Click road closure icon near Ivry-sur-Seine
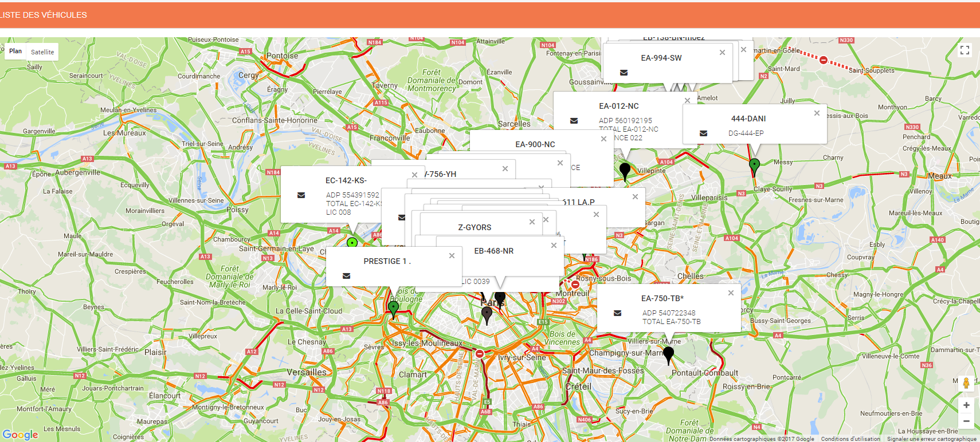The width and height of the screenshot is (980, 442). 480,354
